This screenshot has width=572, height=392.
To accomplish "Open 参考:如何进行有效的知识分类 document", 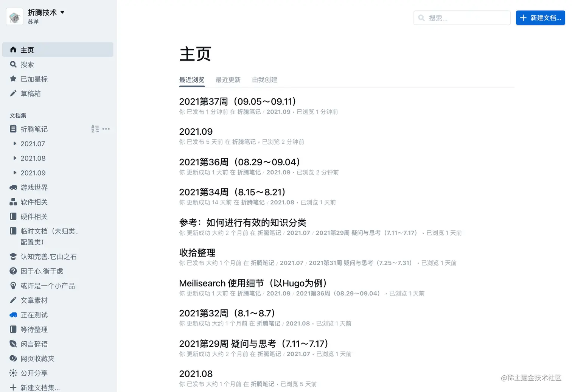I will [242, 222].
